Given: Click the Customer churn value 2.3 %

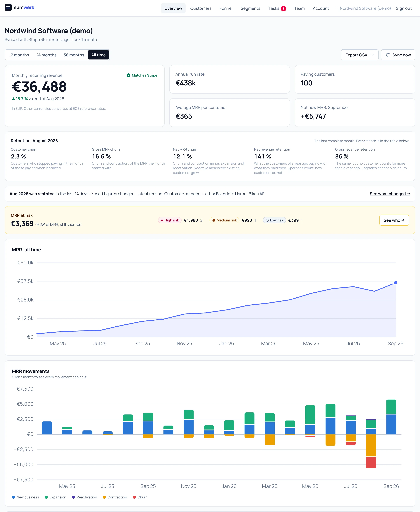Looking at the screenshot, I should point(18,156).
